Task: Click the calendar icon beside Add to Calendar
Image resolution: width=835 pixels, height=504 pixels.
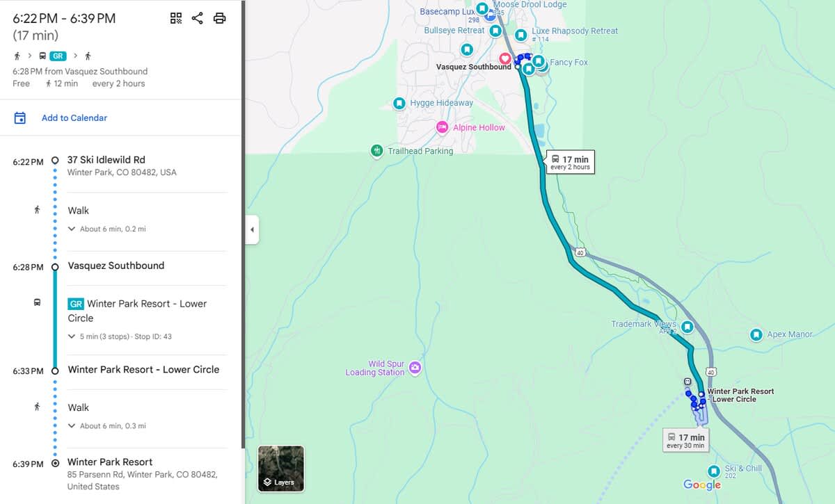Action: point(20,118)
